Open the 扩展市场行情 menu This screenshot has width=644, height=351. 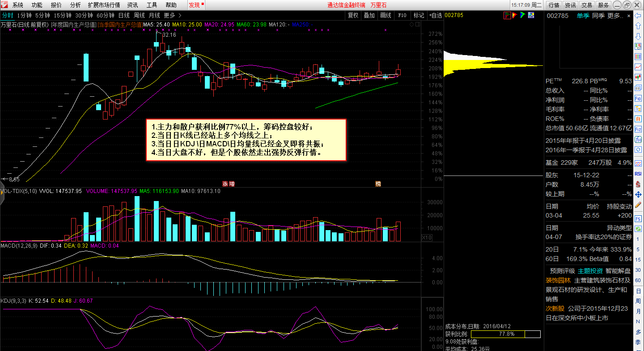point(104,5)
